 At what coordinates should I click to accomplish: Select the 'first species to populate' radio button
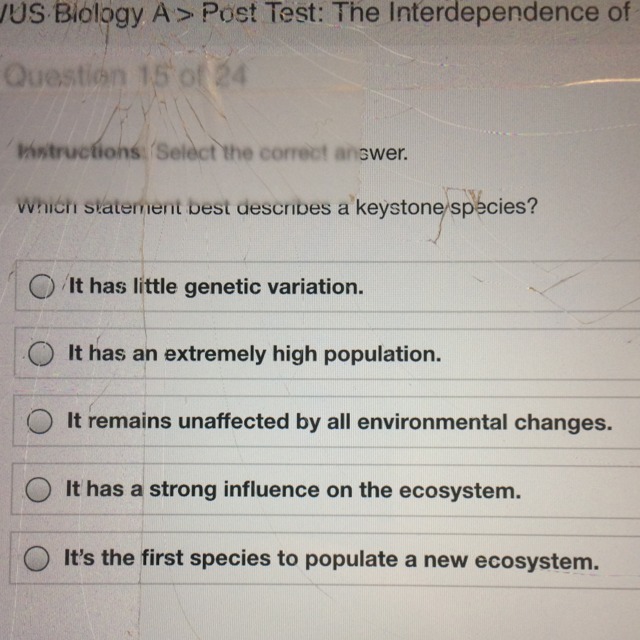point(39,560)
